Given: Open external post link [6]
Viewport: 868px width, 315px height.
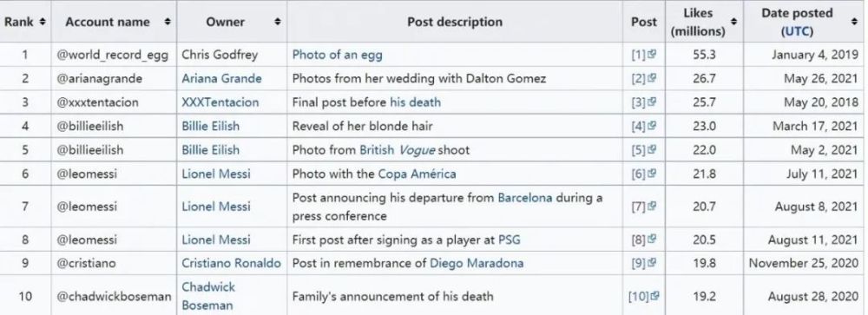Looking at the screenshot, I should [x=644, y=174].
